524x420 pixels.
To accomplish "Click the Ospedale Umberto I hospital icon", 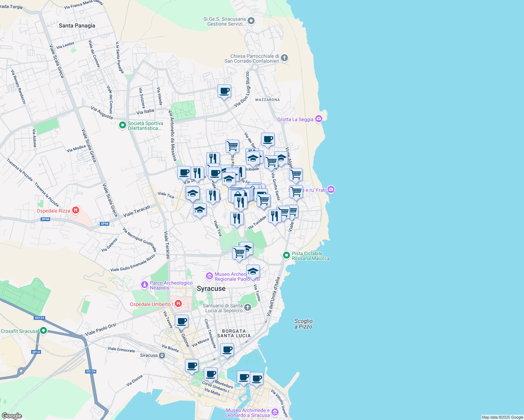I will pyautogui.click(x=178, y=303).
